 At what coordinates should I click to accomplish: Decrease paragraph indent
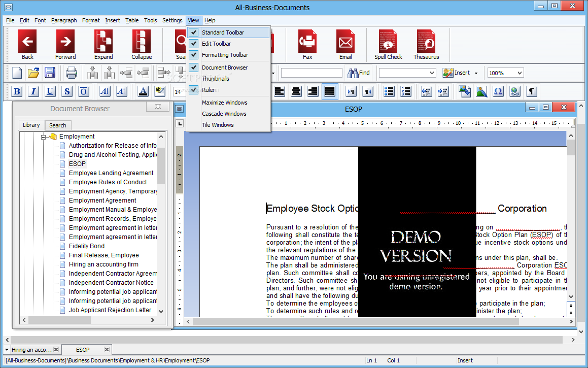point(426,91)
